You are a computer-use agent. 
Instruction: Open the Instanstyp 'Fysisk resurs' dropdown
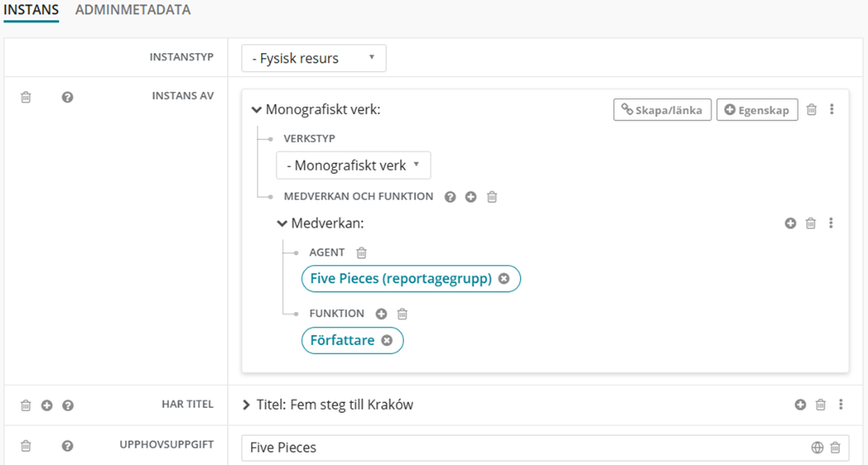point(314,58)
